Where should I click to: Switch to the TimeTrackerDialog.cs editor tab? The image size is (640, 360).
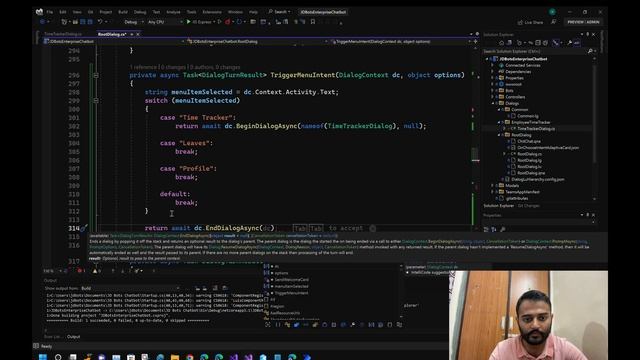coord(63,34)
